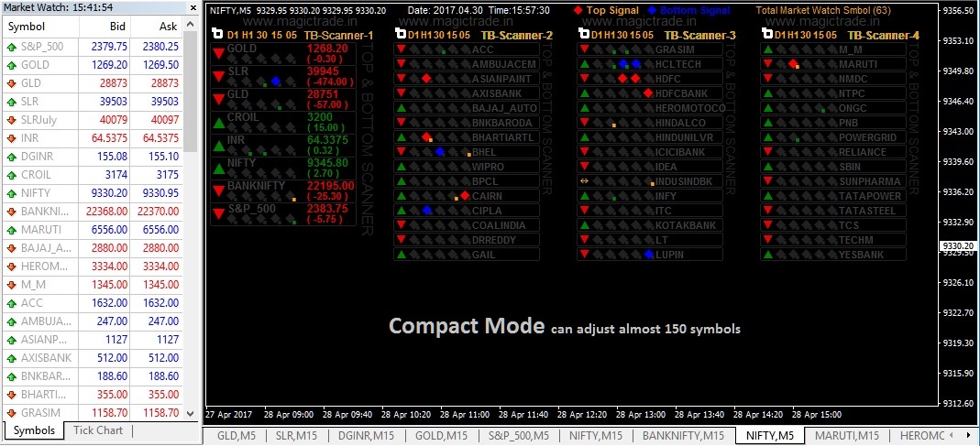Click the green up triangle next to CROIL in TB-Scanner-1

click(219, 121)
